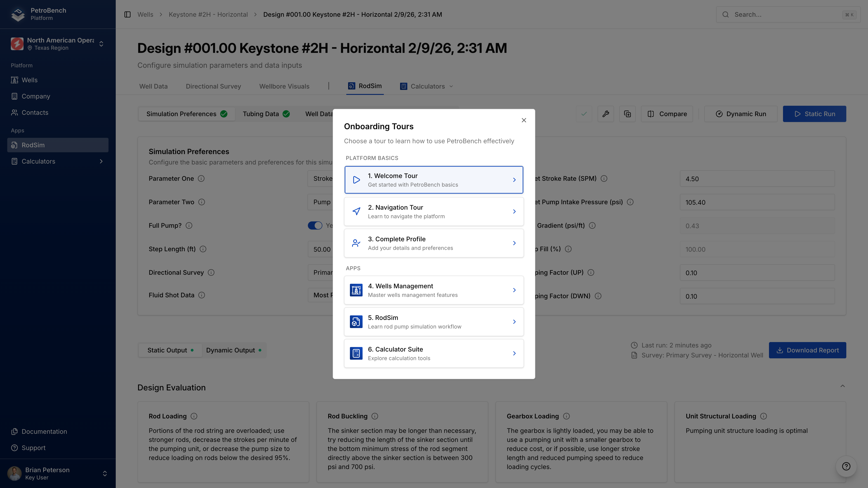Screen dimensions: 868x488
Task: Open the RodSim onboarding tour
Action: click(x=434, y=322)
